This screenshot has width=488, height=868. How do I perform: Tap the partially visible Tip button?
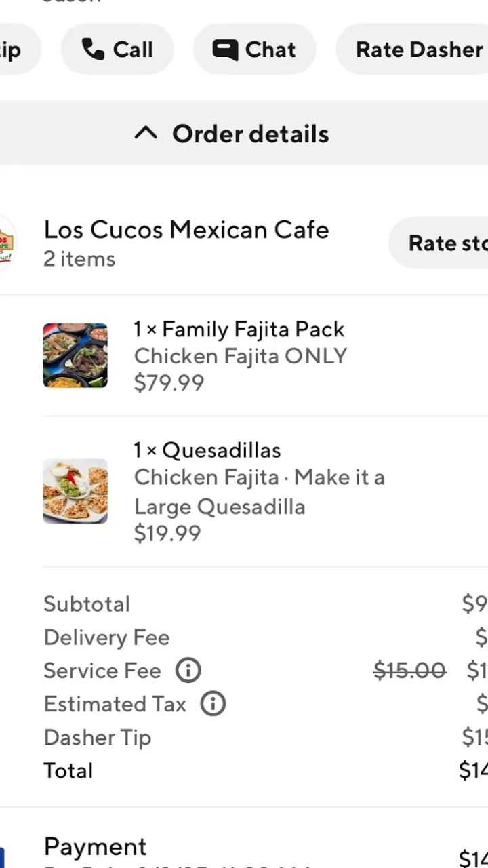[20, 50]
